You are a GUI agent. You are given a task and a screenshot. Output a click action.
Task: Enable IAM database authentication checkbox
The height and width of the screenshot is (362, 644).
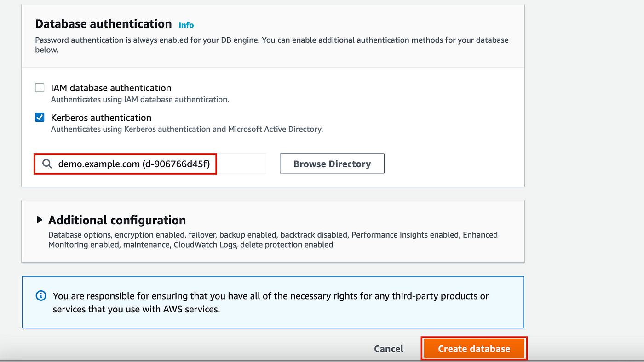coord(40,88)
